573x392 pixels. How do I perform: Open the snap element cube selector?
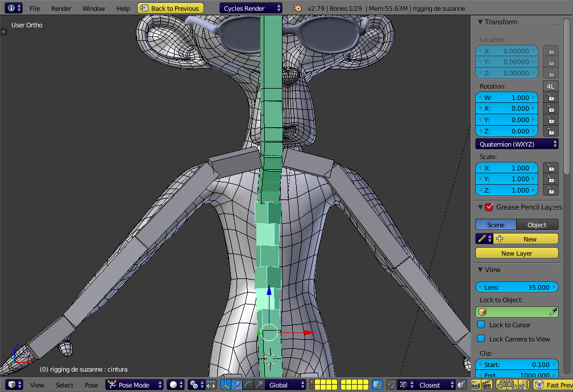point(406,385)
